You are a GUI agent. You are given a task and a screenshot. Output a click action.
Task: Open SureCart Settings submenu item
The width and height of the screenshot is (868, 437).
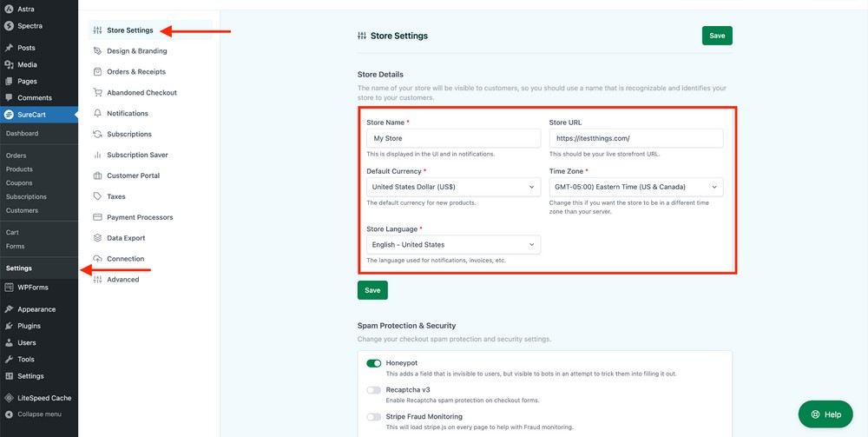click(19, 268)
